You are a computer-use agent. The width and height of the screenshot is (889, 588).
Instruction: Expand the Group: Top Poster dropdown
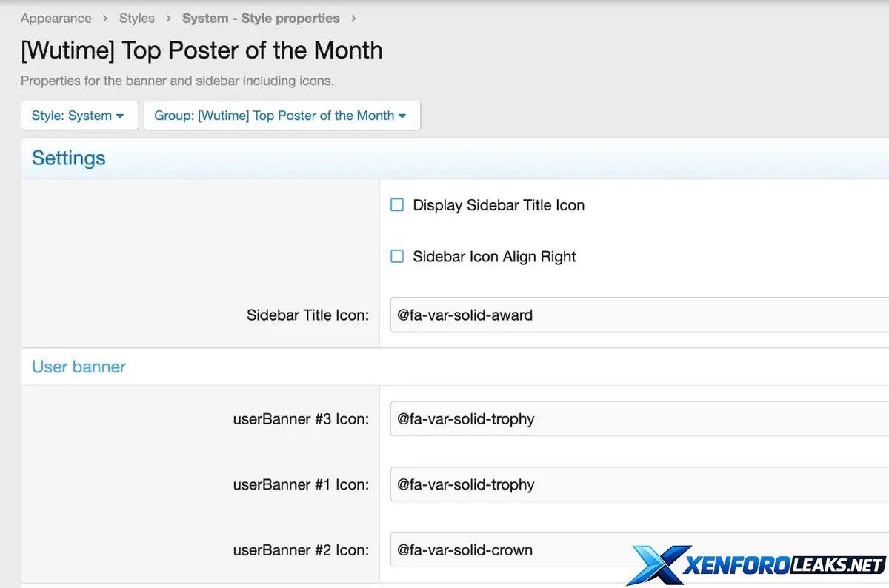pyautogui.click(x=281, y=116)
